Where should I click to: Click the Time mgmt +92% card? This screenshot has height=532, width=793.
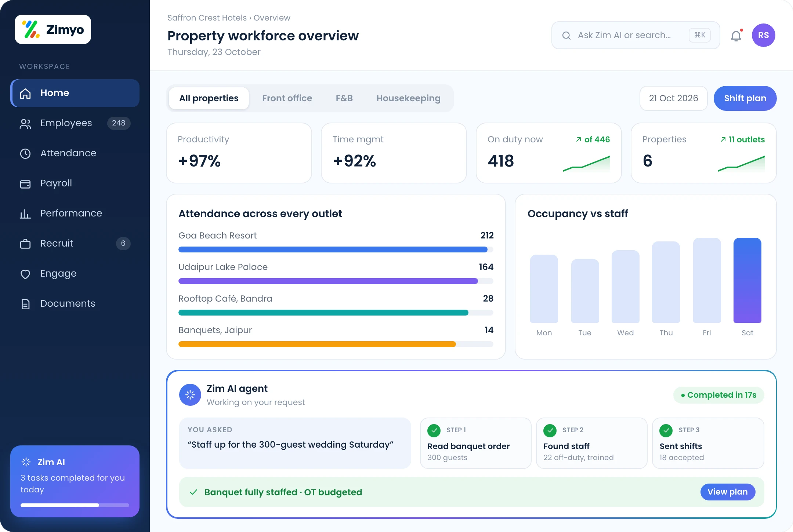tap(394, 153)
